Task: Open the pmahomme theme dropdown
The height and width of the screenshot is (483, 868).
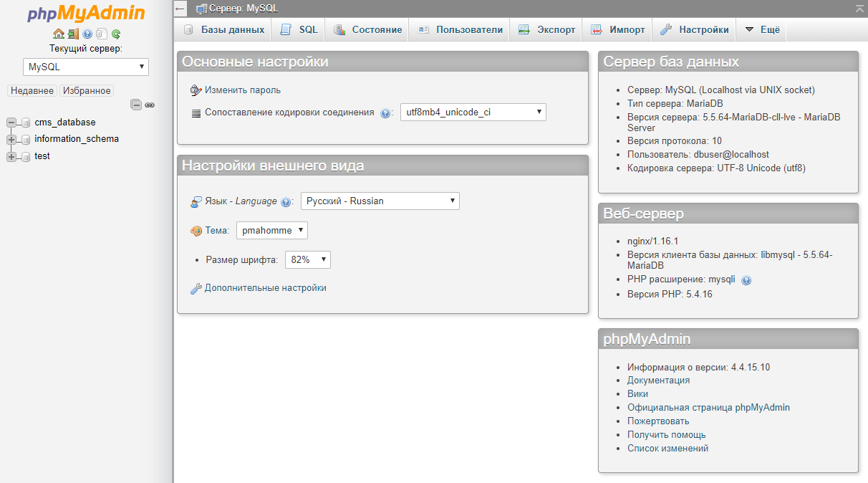Action: click(271, 230)
